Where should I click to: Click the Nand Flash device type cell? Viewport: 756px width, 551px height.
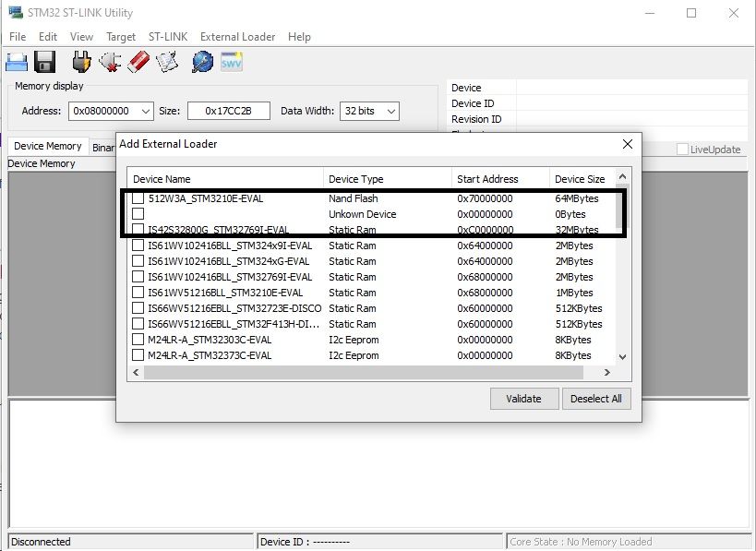(x=354, y=198)
